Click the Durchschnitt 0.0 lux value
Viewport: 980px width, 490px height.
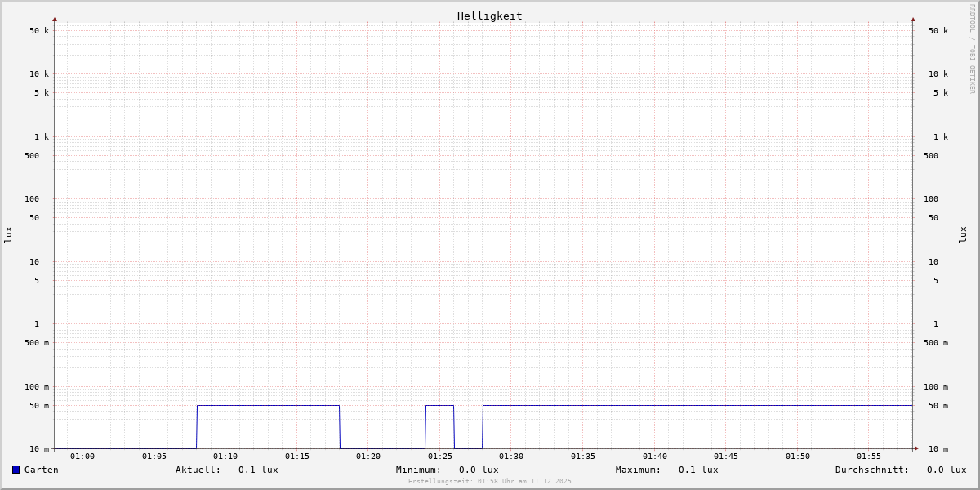(947, 470)
